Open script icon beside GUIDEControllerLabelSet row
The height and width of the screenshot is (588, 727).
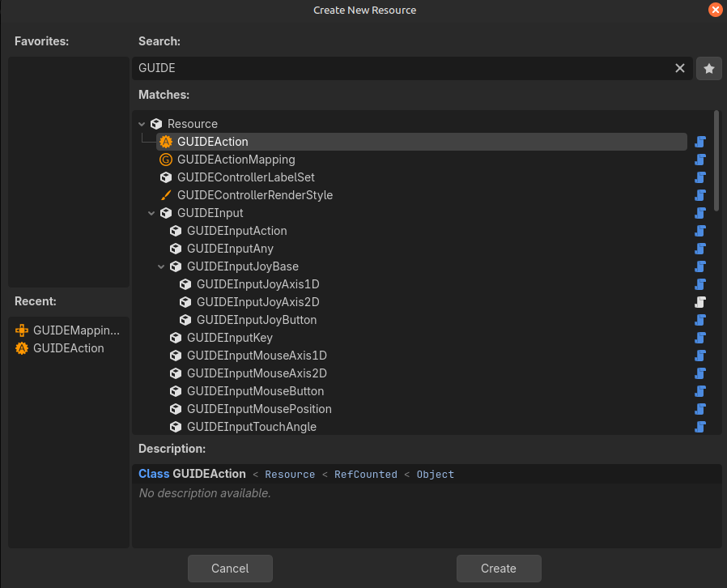tap(700, 177)
